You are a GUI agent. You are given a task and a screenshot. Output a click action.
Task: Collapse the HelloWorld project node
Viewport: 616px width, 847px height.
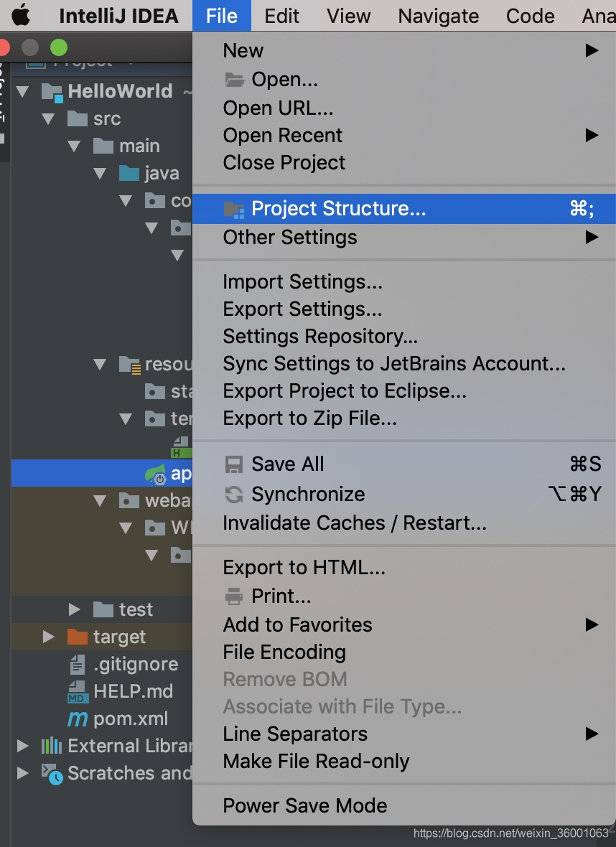22,90
